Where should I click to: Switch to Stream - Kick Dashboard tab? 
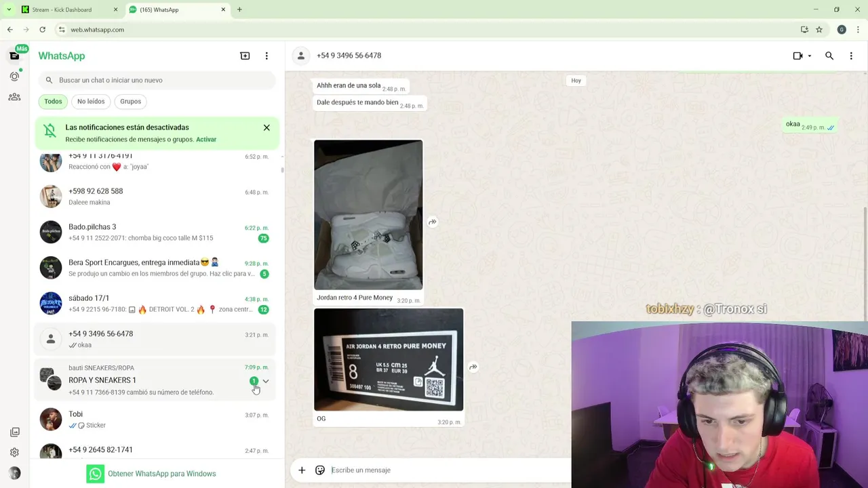68,9
